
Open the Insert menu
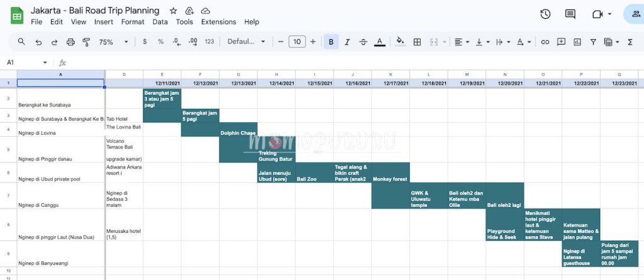[104, 22]
